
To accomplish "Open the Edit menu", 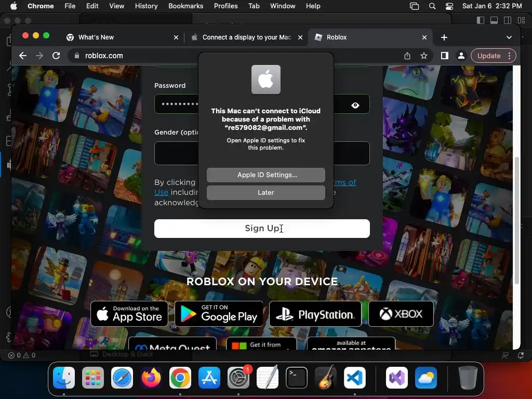I will (x=92, y=6).
